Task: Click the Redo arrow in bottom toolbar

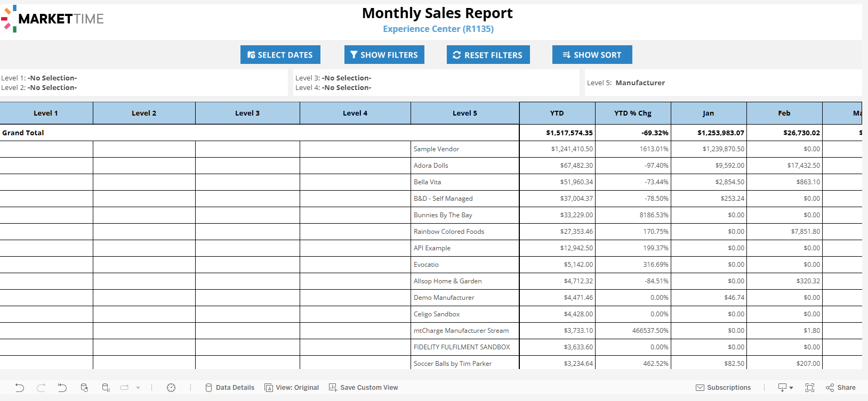Action: 41,388
